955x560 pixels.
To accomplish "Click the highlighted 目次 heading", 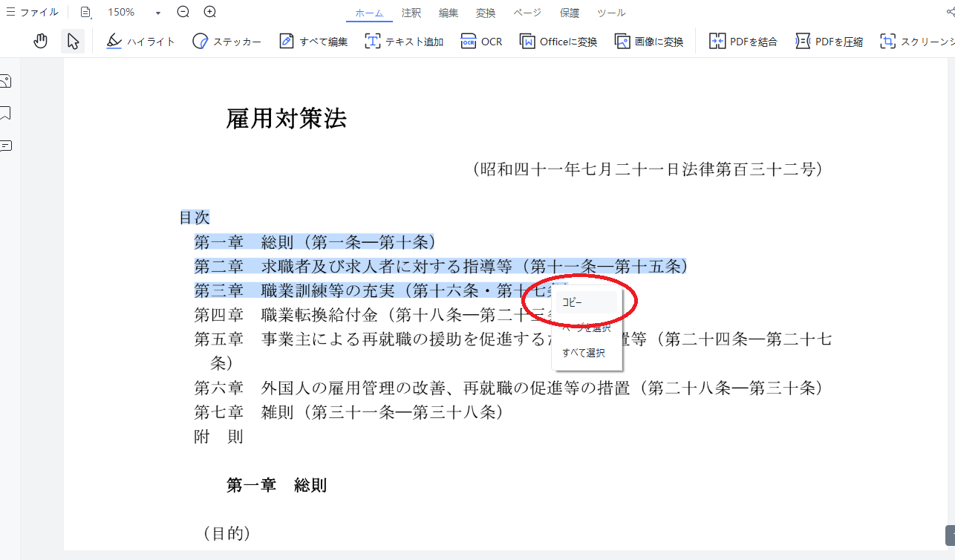I will coord(195,218).
